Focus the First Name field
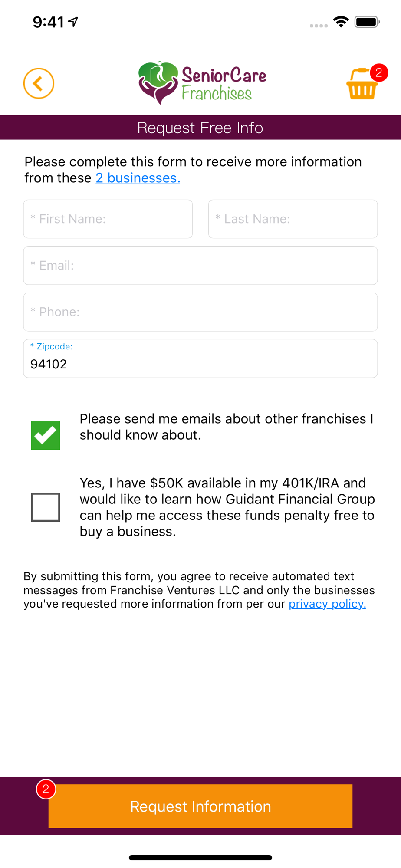Viewport: 401px width, 868px height. click(108, 219)
